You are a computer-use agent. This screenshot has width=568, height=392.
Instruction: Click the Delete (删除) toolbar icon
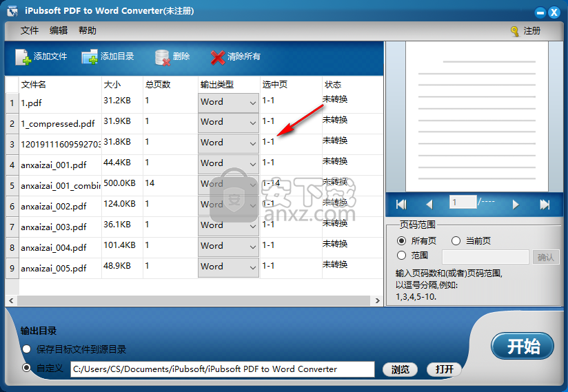[162, 57]
